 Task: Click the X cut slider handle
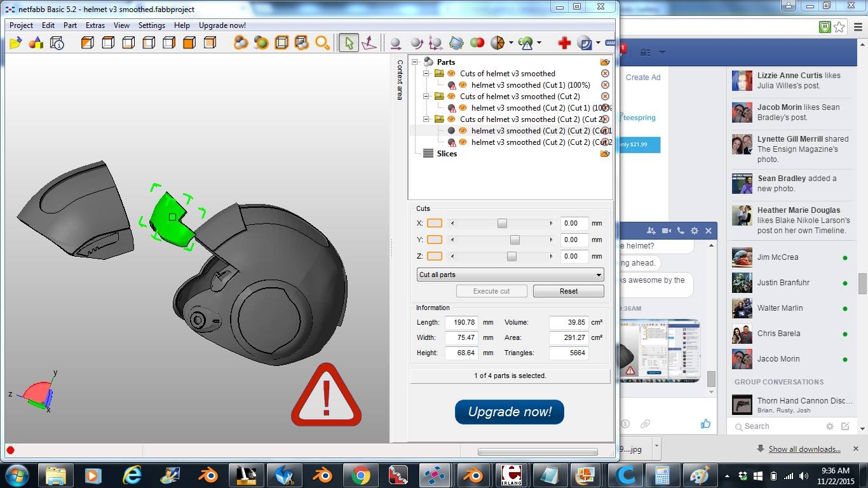[502, 223]
